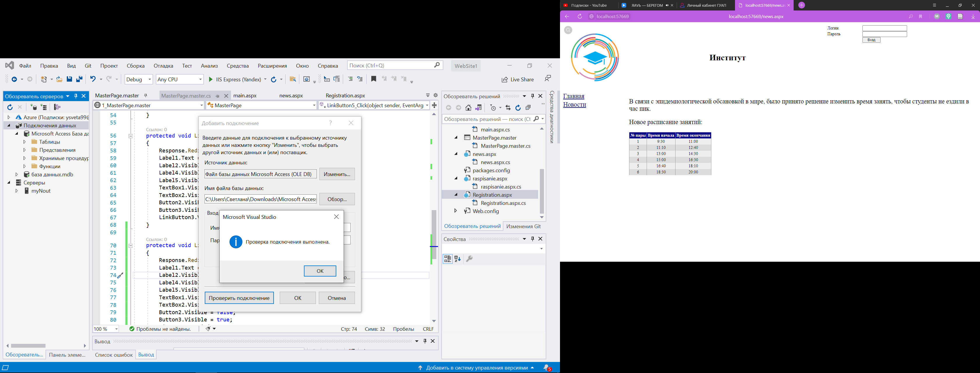Screen dimensions: 980x373
Task: Click the Вход button on the web page
Action: point(871,40)
